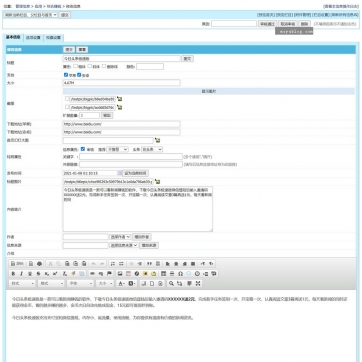Open the editor find magnifier tool
362x362 pixels.
(171, 283)
